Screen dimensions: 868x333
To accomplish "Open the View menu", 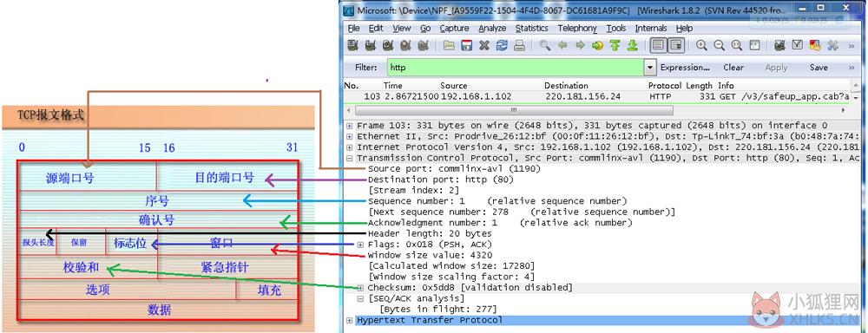I will pos(402,29).
